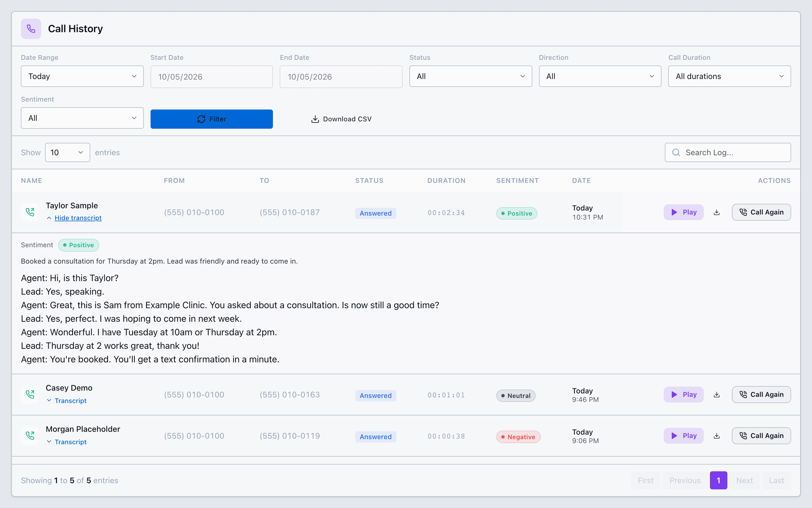Click Casey Demo's Answered status badge
Image resolution: width=812 pixels, height=508 pixels.
[x=376, y=395]
